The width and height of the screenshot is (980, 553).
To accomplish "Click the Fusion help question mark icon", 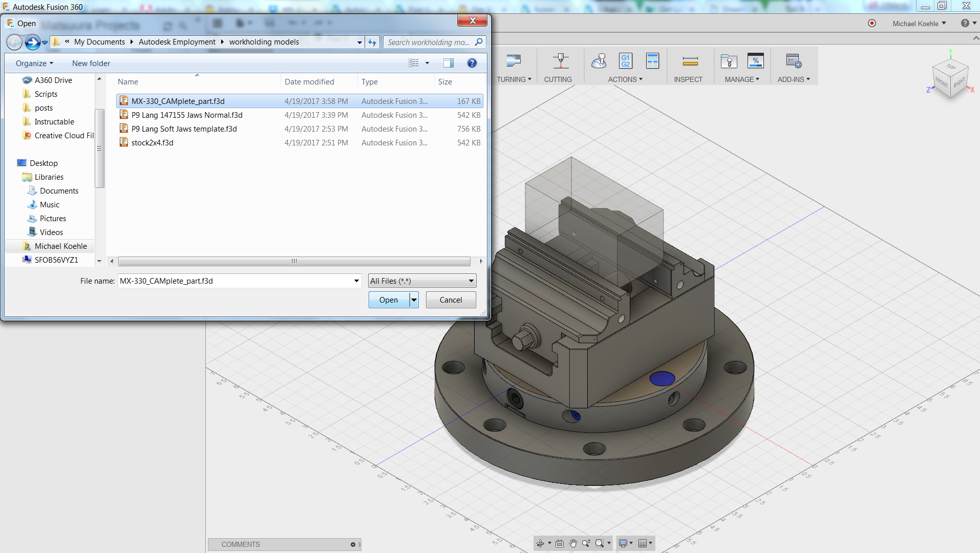I will (965, 23).
